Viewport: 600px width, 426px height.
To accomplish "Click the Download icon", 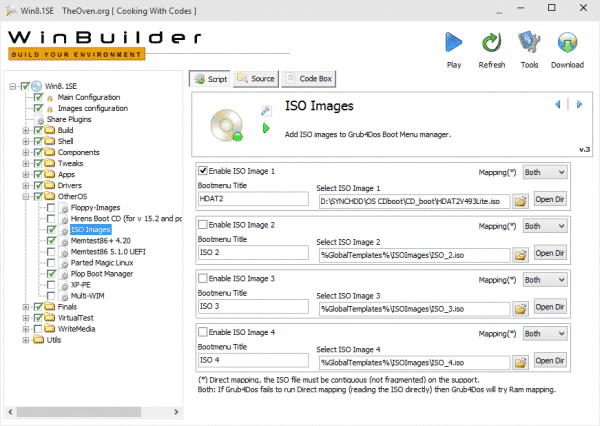I will click(x=568, y=43).
